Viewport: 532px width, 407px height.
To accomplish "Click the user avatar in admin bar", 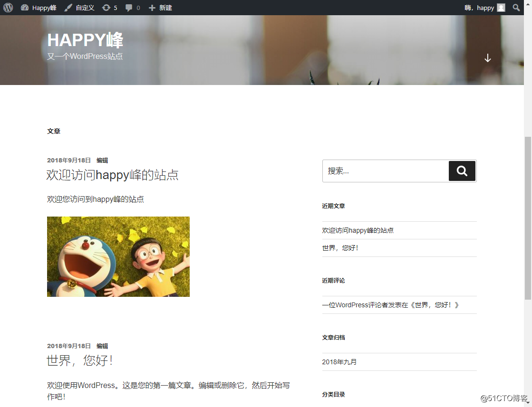I will [x=501, y=8].
